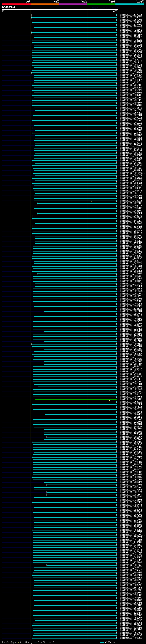Screen dimensions: 146x644
Task: Select the UniRef100_C5PR09 label
Action: click(131, 326)
